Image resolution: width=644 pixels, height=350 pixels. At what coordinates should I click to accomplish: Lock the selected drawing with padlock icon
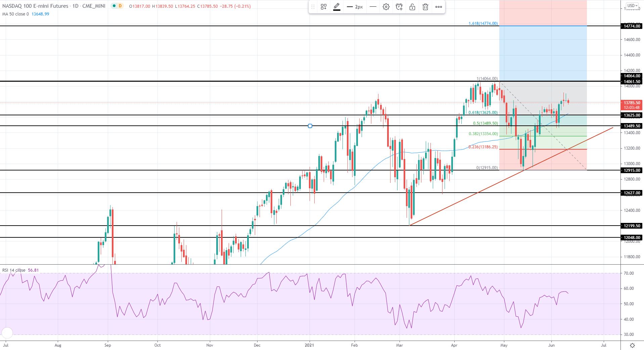tap(412, 7)
